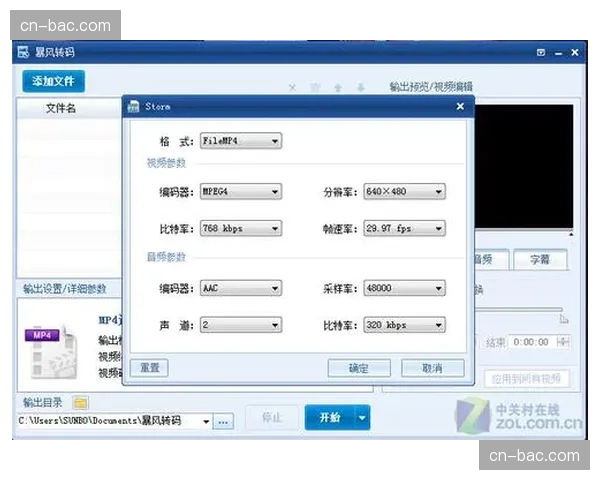
Task: Click the stepper beside the 结束 time
Action: pos(563,342)
